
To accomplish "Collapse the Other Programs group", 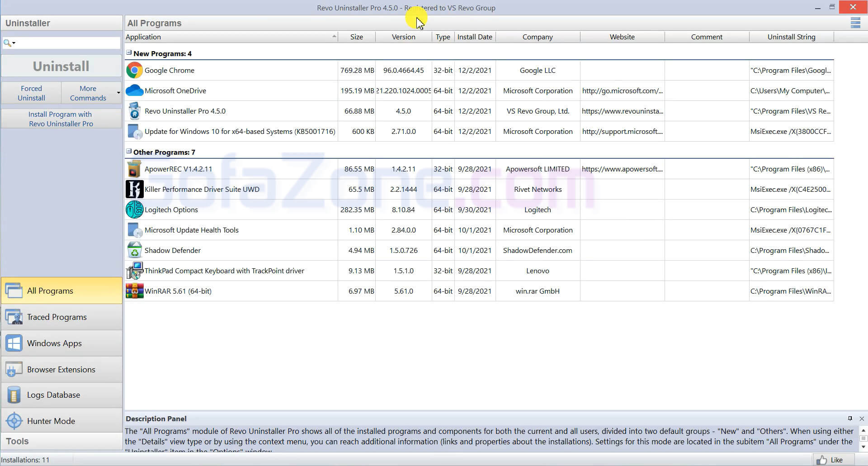I will [129, 152].
